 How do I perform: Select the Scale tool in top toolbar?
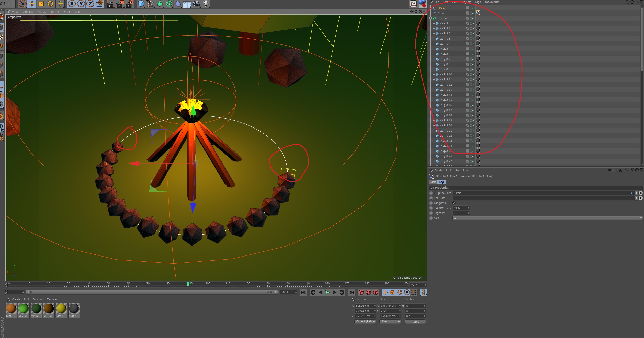click(41, 4)
